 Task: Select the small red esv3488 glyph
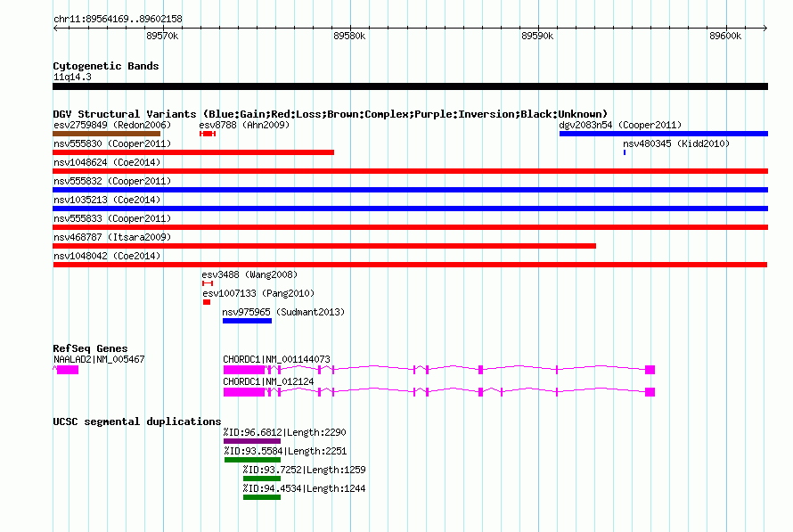pos(208,283)
